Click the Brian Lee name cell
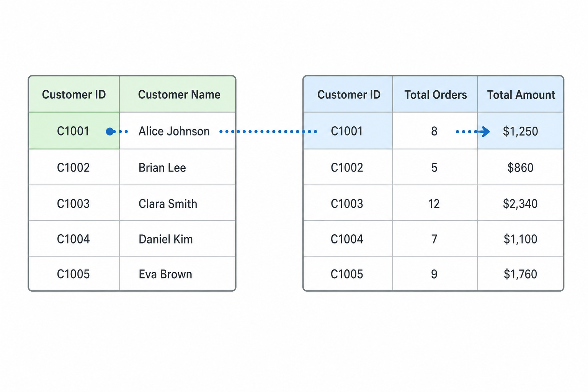 (x=178, y=167)
